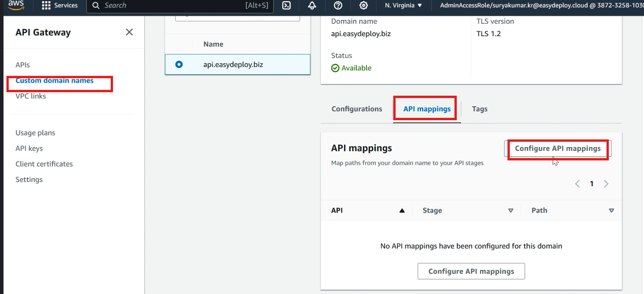This screenshot has height=294, width=644.
Task: Select the api.easydeploy.biz radio button
Action: coord(179,65)
